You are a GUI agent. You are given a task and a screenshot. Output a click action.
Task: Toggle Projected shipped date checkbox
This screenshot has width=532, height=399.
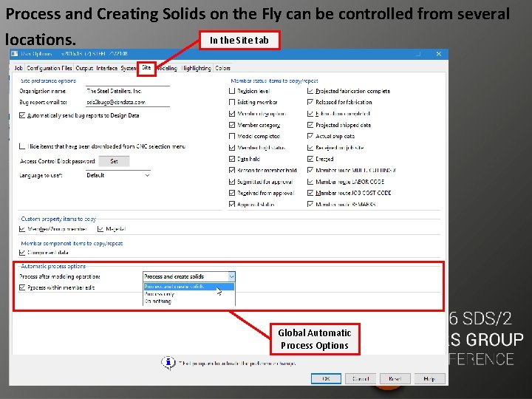(310, 125)
